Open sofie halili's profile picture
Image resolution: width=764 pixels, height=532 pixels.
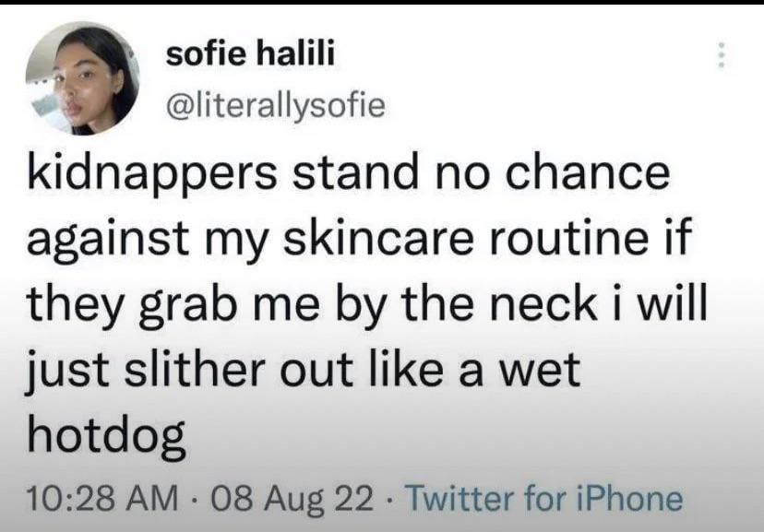(82, 77)
